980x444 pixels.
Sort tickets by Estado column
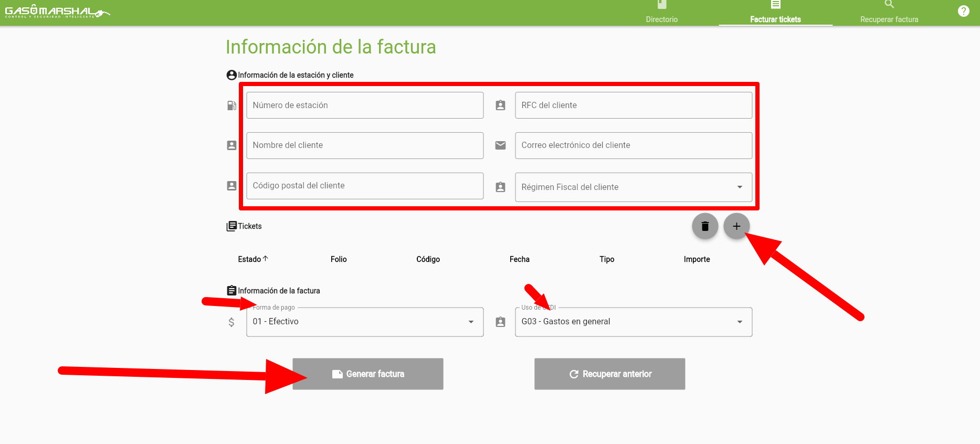(x=249, y=259)
